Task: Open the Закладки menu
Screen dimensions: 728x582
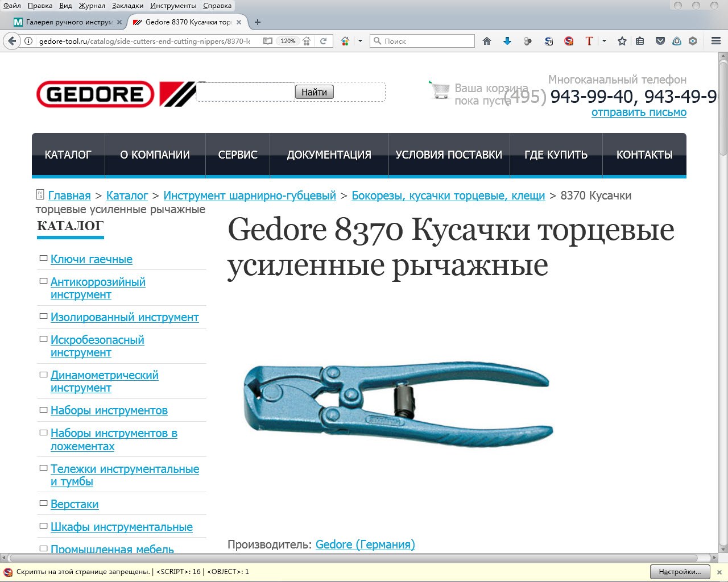Action: click(128, 6)
